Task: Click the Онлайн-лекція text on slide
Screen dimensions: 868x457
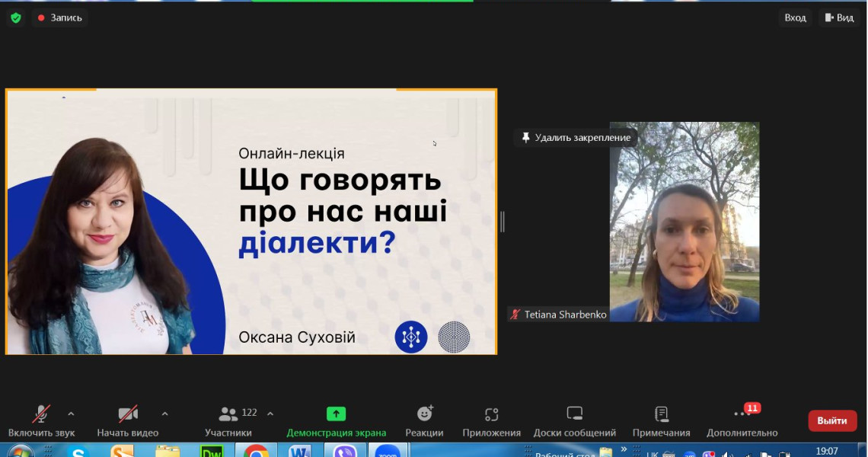Action: (291, 153)
